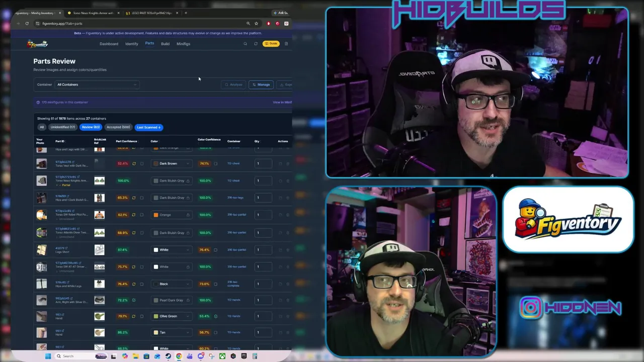The width and height of the screenshot is (644, 362).
Task: Click the browser zoom magnifier icon
Action: click(248, 24)
